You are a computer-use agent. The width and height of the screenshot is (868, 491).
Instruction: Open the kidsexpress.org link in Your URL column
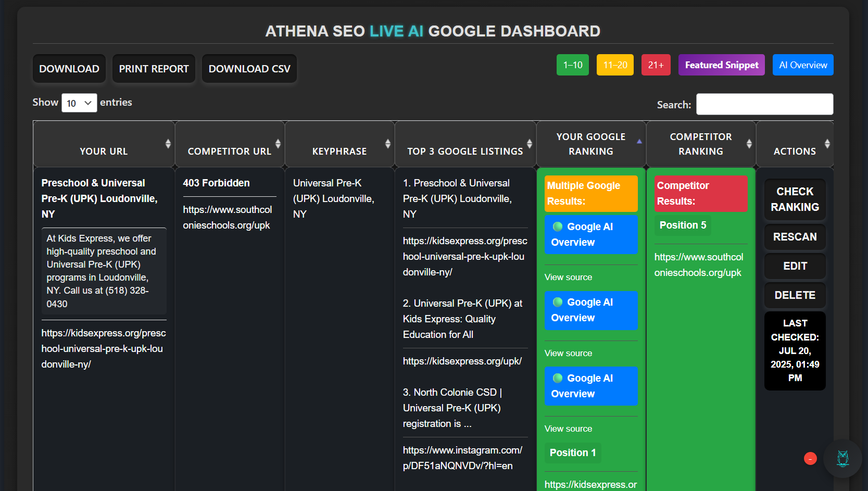[104, 349]
